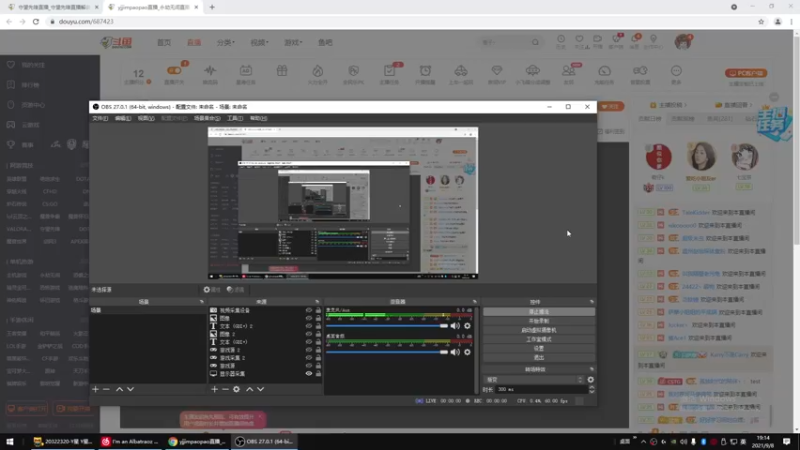Image resolution: width=800 pixels, height=450 pixels.
Task: Click 停止推流 button in OBS controls
Action: [539, 312]
